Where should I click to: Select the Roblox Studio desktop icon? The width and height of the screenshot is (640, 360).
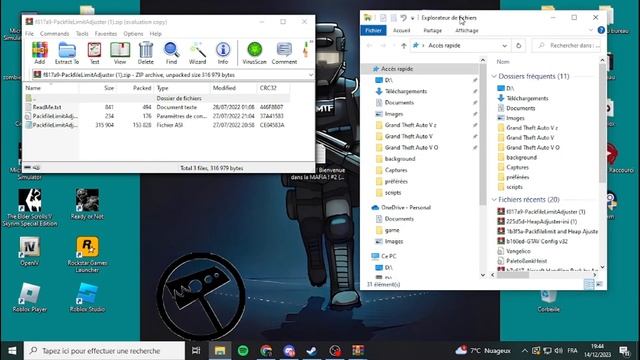[x=87, y=298]
